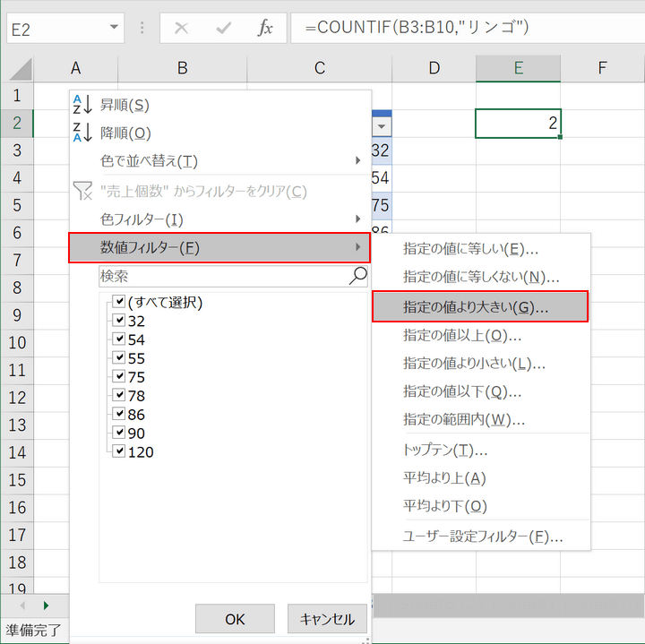The image size is (645, 644).
Task: Click the magnifier icon in search box
Action: coord(357,275)
